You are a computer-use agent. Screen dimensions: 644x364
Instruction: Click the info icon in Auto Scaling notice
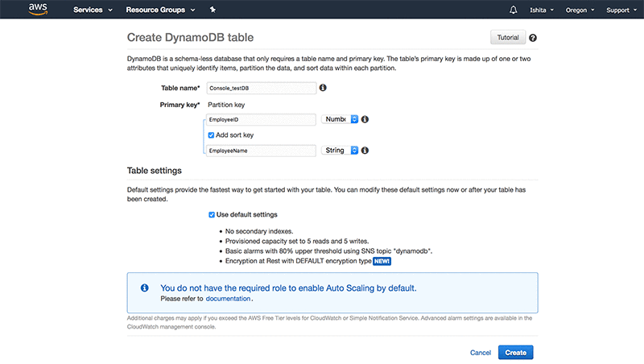pos(145,288)
